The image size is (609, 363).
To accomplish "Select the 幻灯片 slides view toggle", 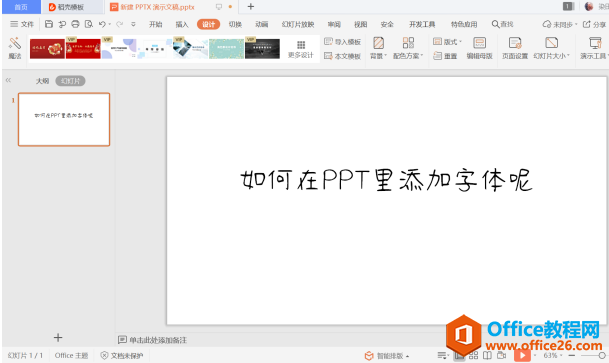I will point(70,81).
